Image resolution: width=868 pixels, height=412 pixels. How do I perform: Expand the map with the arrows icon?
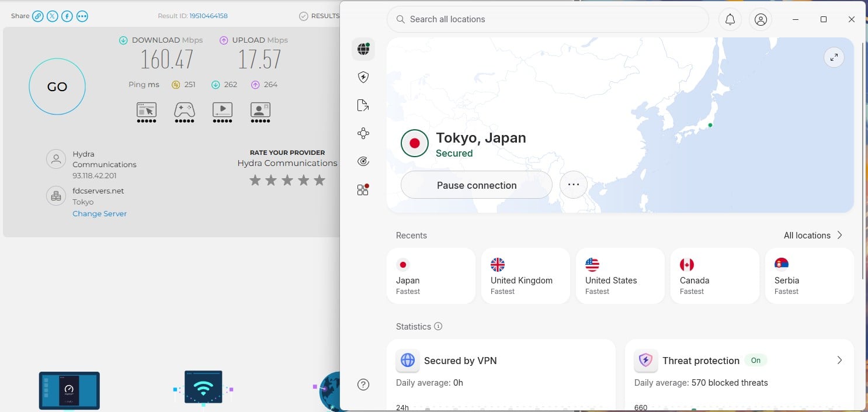click(834, 57)
